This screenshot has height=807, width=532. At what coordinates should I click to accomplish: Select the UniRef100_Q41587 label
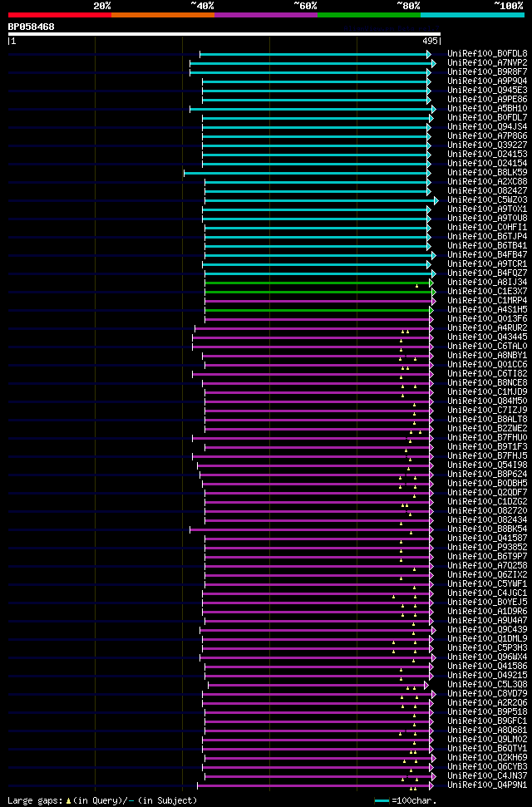point(487,539)
